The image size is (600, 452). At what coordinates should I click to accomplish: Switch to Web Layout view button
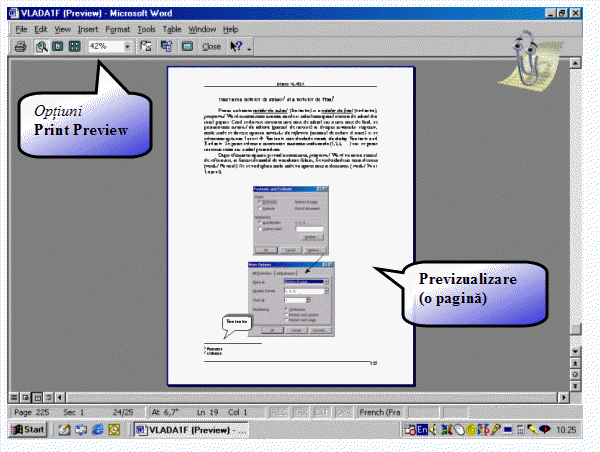coord(25,397)
